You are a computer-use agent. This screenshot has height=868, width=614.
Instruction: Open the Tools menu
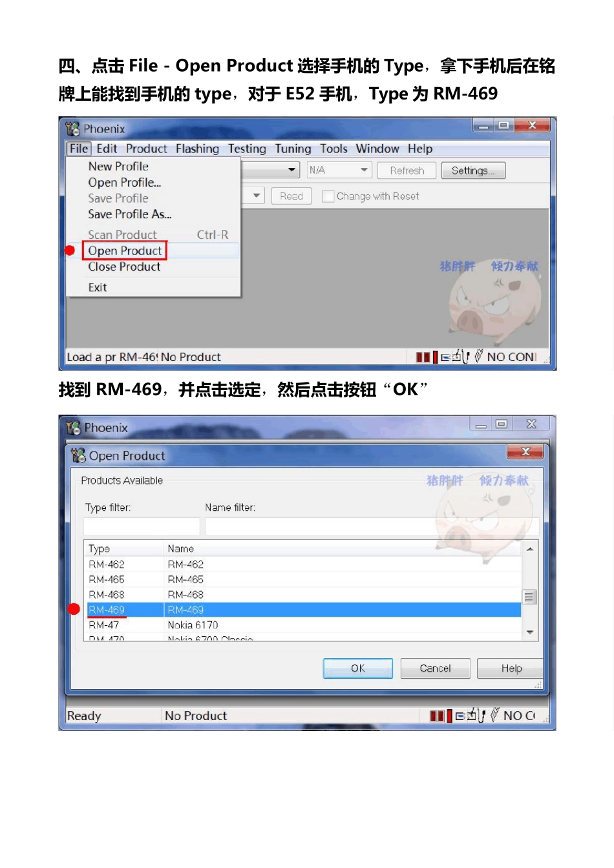[x=333, y=149]
